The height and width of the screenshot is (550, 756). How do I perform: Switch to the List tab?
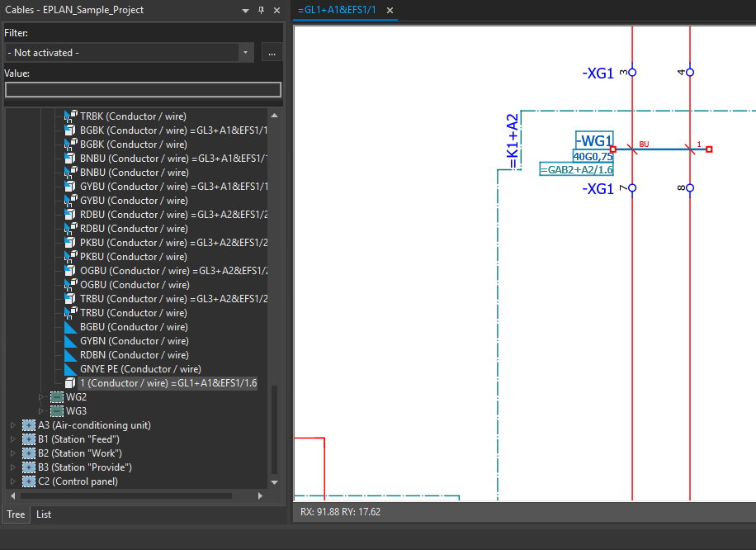coord(43,514)
